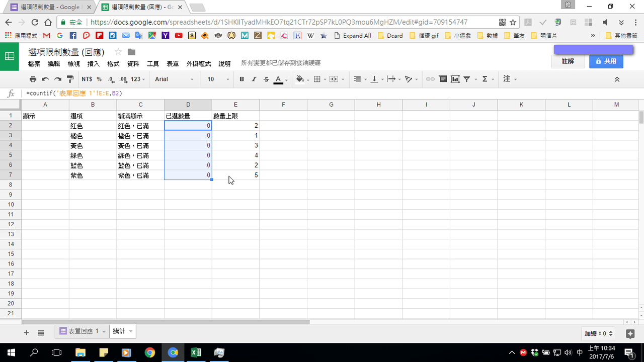Screen dimensions: 644x362
Task: Open the Arial font family dropdown
Action: (174, 79)
